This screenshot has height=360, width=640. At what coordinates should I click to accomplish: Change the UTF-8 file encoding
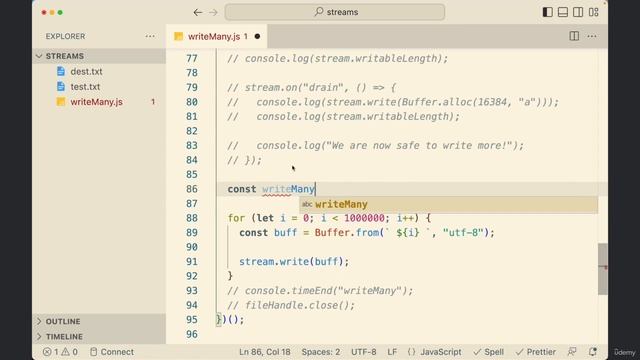[363, 352]
